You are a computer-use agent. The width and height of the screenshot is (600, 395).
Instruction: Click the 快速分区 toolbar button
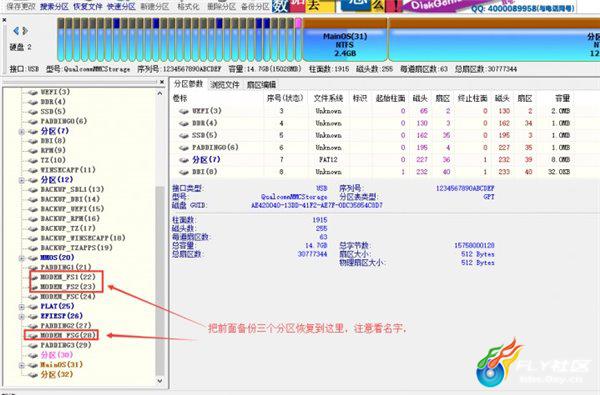pyautogui.click(x=121, y=6)
